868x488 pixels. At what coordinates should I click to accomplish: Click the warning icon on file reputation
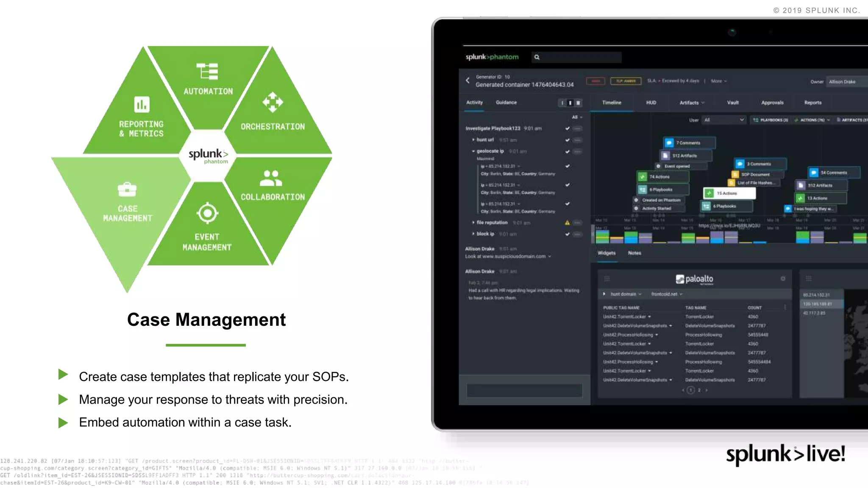pos(567,222)
